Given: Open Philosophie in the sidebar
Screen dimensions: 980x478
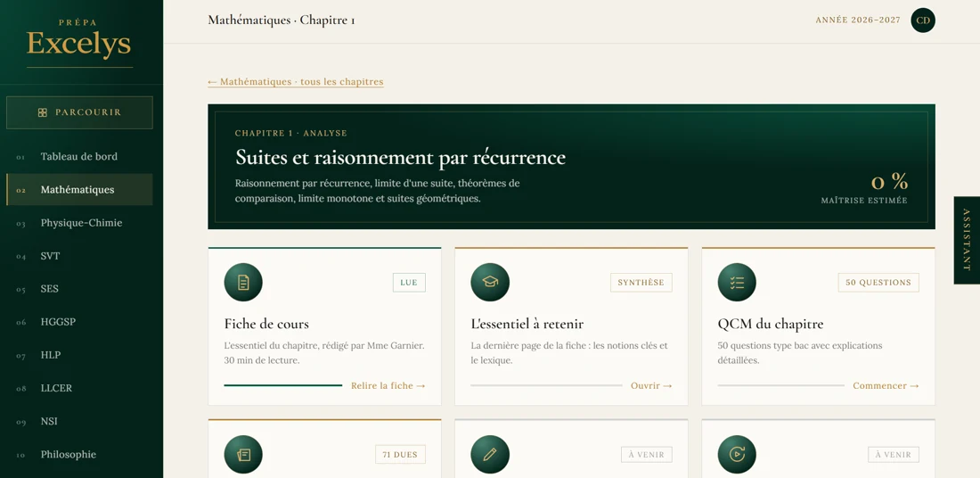Looking at the screenshot, I should [x=79, y=454].
